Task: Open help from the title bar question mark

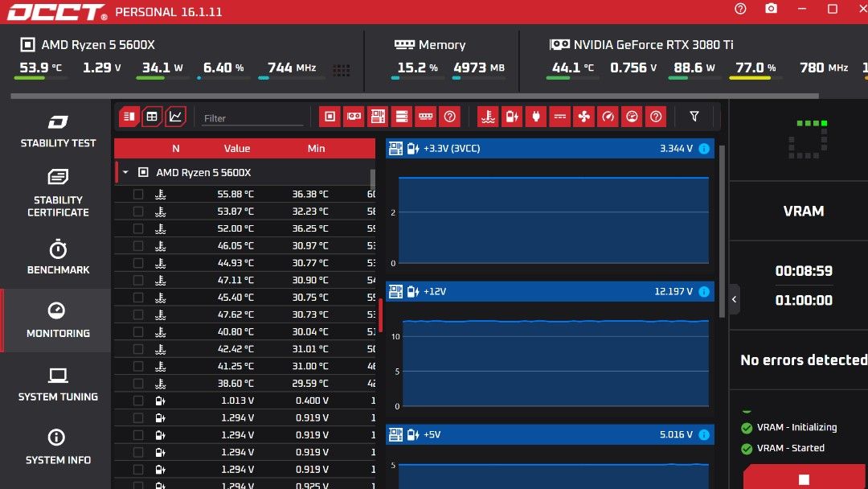Action: click(740, 9)
